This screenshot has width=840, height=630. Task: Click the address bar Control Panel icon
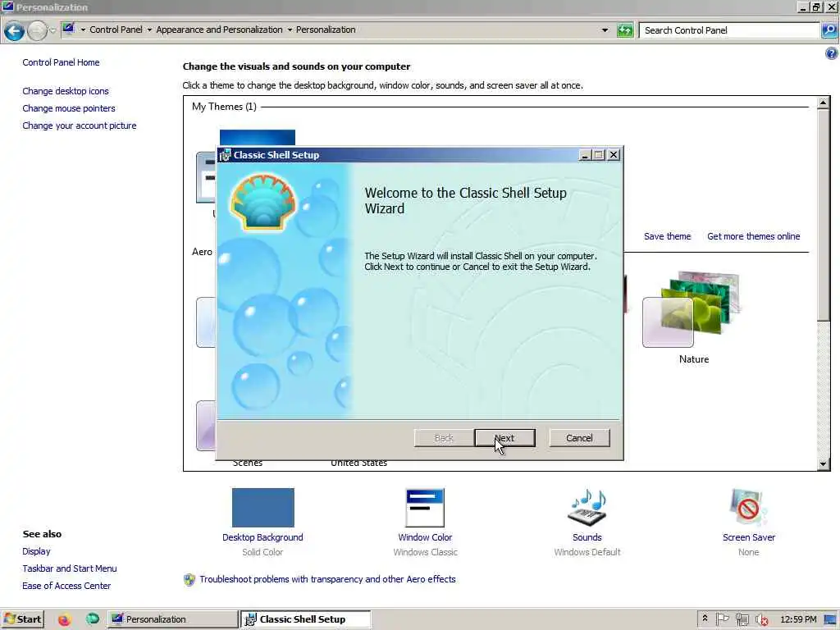(69, 29)
